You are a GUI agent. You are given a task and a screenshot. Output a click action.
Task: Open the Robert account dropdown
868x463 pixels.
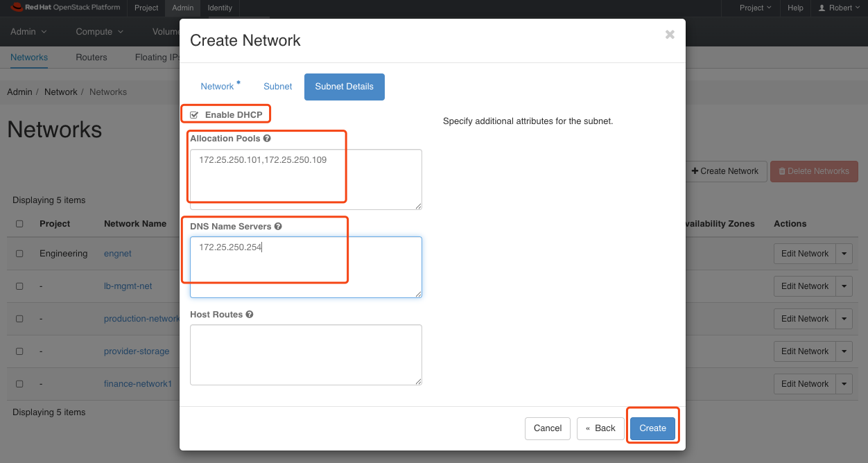[x=840, y=8]
